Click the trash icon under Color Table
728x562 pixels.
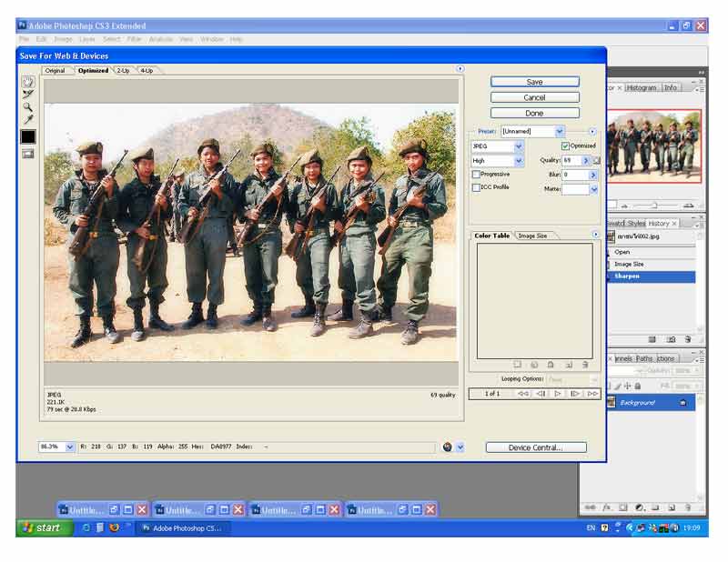pyautogui.click(x=585, y=365)
